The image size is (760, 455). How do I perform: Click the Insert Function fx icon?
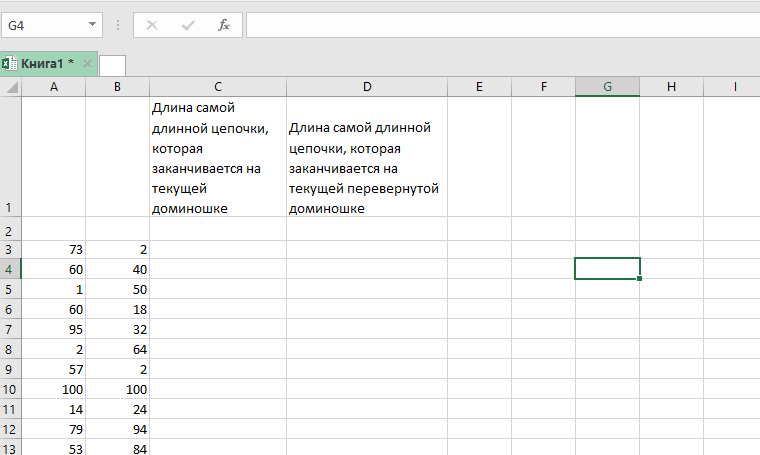click(224, 25)
